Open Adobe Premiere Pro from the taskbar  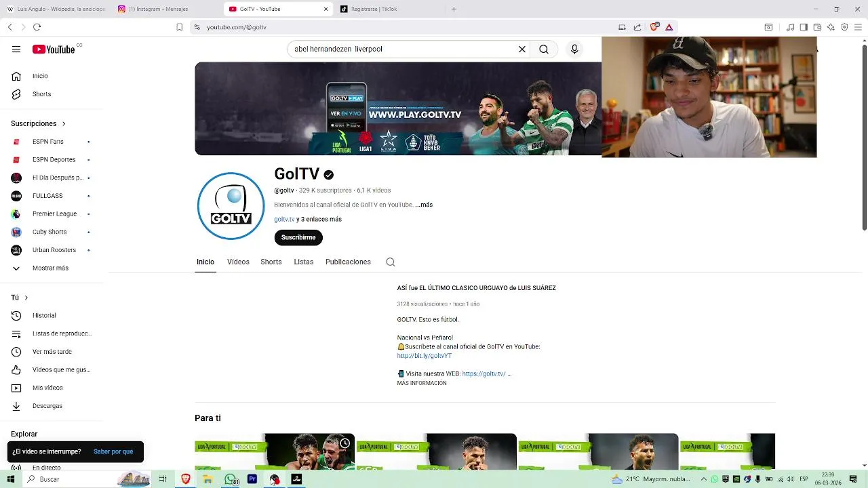pos(252,479)
